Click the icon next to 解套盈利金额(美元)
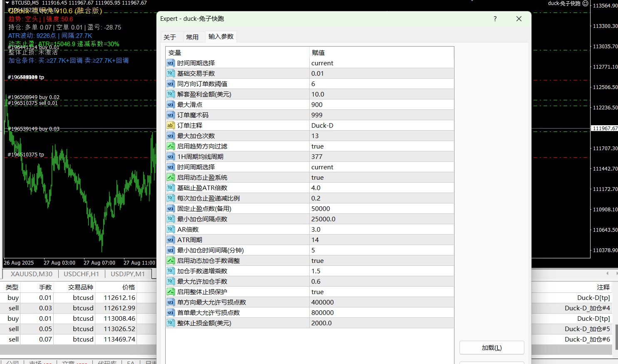The width and height of the screenshot is (618, 364). [171, 94]
